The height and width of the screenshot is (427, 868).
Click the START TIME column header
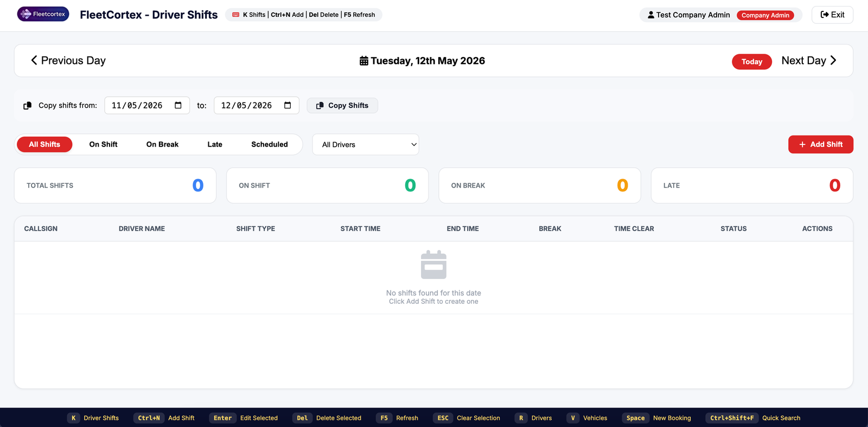click(x=360, y=229)
